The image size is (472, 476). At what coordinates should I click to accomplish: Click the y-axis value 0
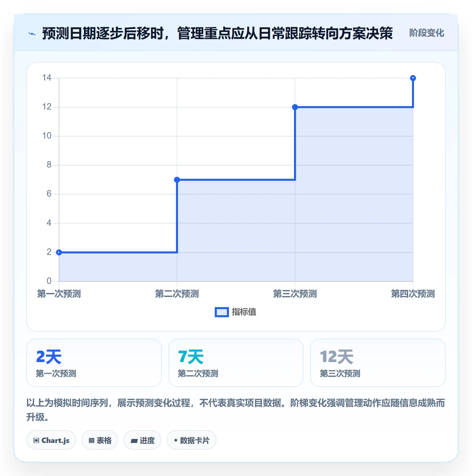pyautogui.click(x=49, y=281)
